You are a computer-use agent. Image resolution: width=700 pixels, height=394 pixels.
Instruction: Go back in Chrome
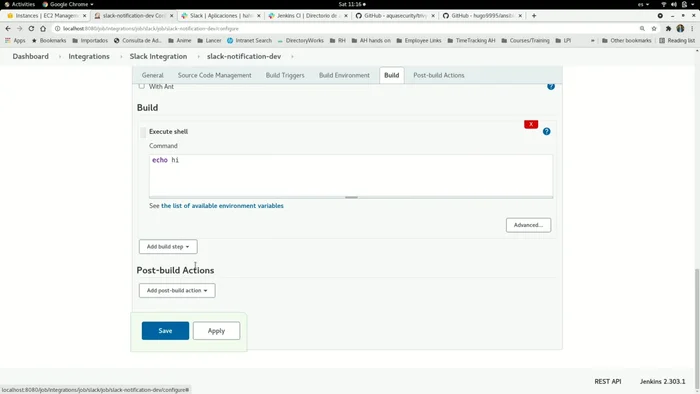[8, 29]
